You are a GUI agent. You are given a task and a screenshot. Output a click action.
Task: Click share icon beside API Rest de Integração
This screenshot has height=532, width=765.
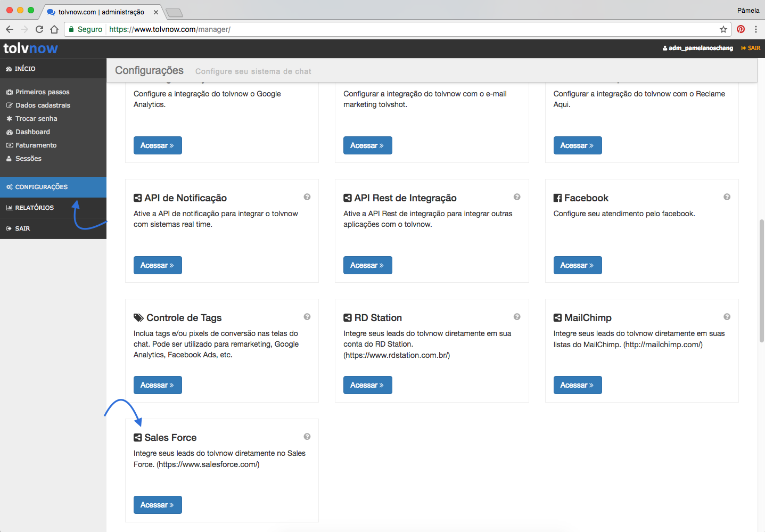(348, 198)
